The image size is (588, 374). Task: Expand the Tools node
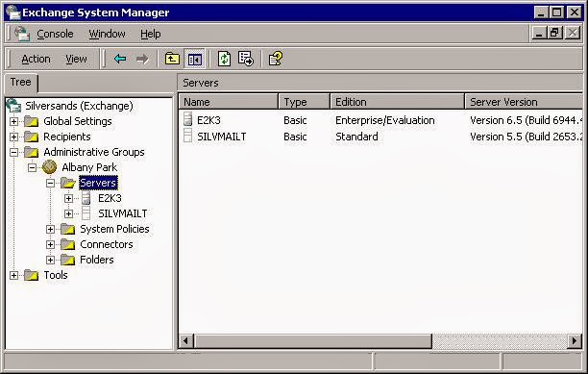coord(13,275)
